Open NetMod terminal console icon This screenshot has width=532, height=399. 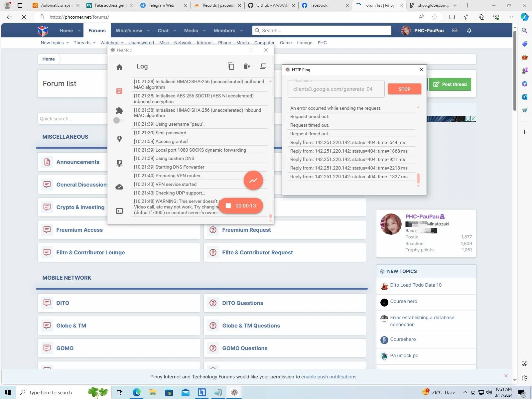[119, 211]
